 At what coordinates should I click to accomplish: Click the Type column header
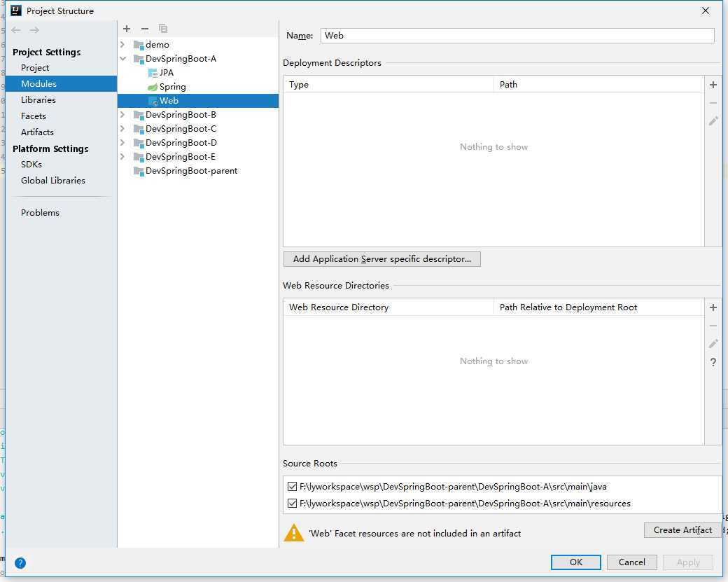[x=388, y=85]
